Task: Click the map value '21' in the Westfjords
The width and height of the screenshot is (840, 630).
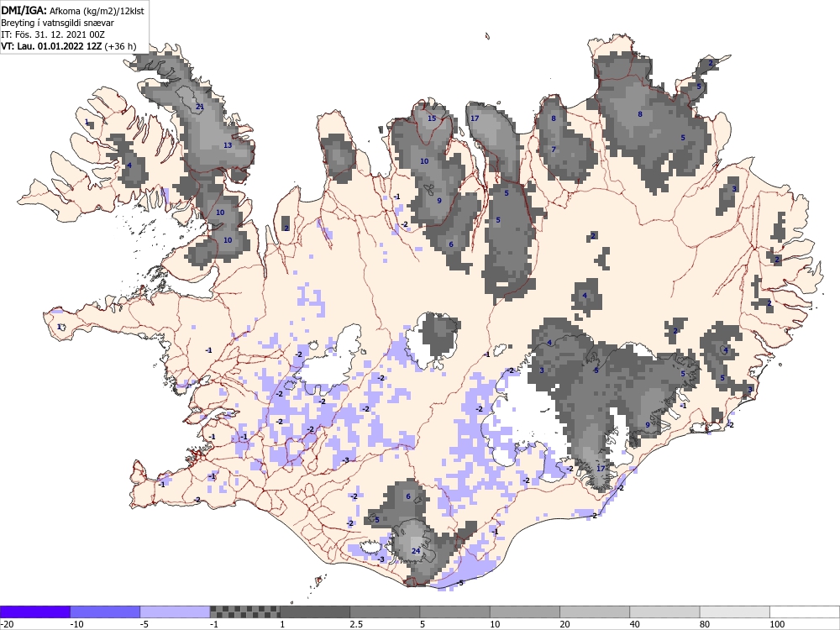Action: (x=200, y=107)
